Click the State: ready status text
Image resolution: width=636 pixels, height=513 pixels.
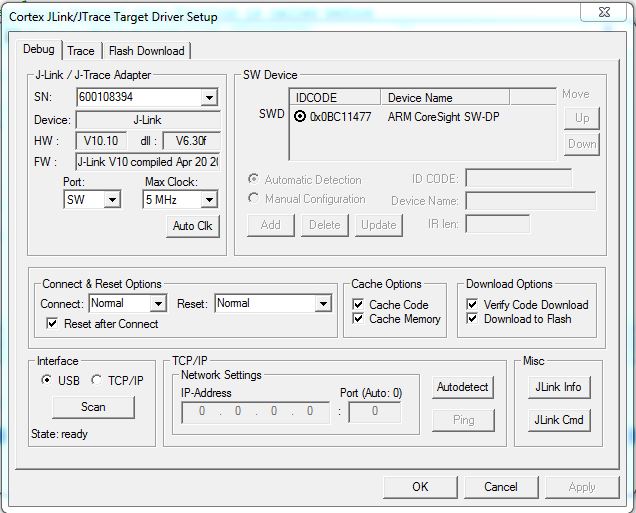pos(59,434)
